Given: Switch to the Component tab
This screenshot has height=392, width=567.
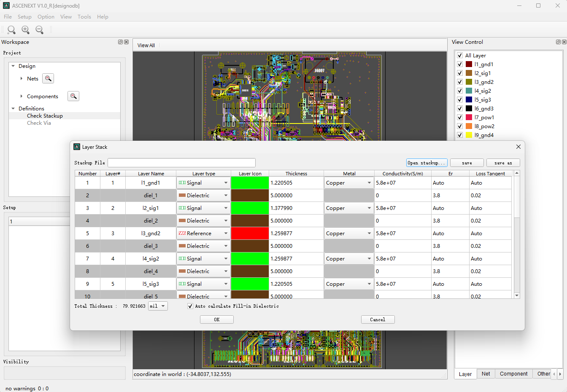Looking at the screenshot, I should coord(513,374).
